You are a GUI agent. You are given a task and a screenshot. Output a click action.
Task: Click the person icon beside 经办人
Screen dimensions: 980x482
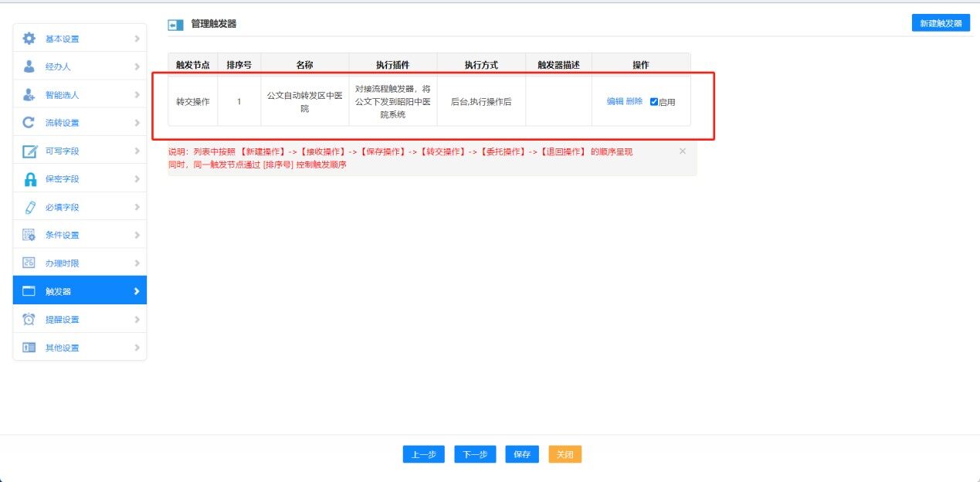point(29,66)
